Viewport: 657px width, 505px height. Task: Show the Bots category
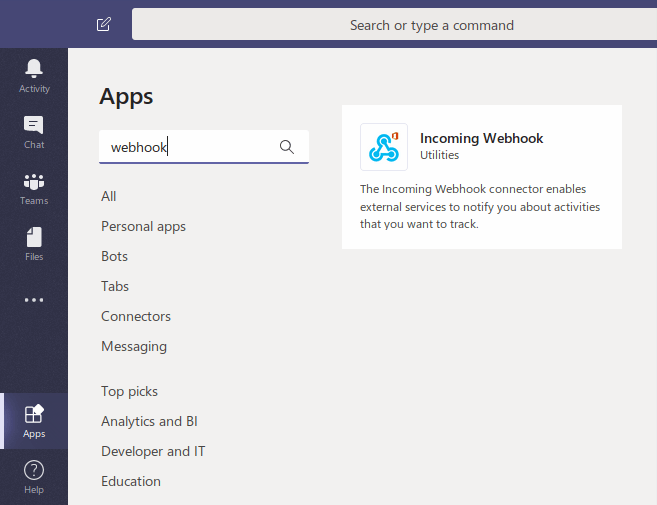(114, 256)
